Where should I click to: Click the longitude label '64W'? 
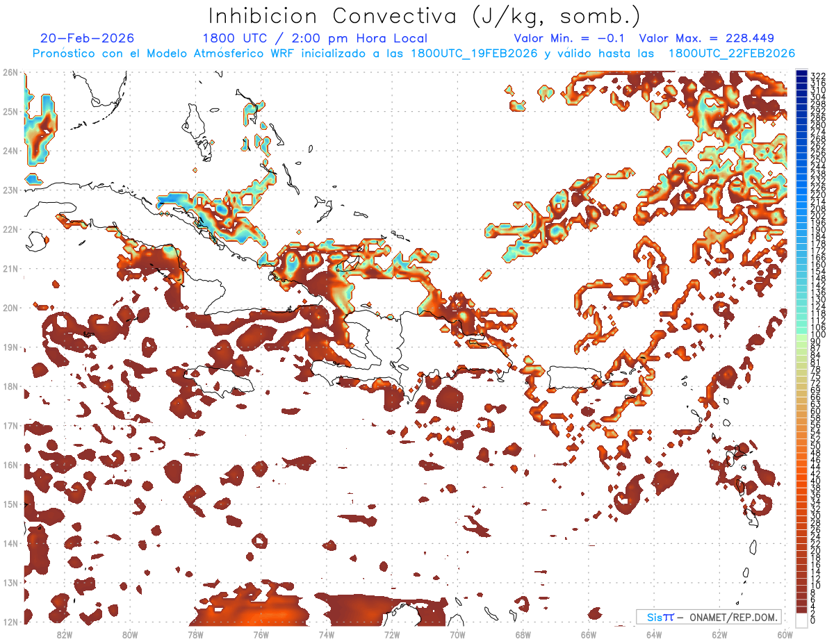tap(654, 634)
